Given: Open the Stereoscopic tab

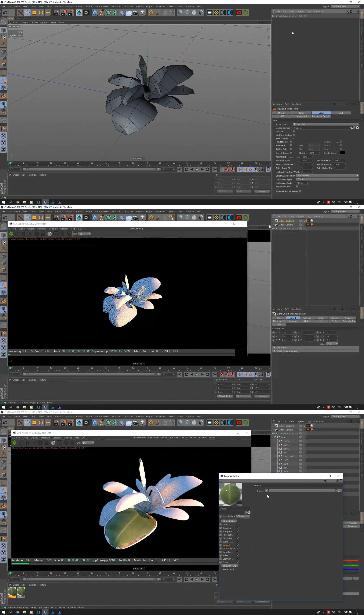Looking at the screenshot, I should tap(301, 116).
